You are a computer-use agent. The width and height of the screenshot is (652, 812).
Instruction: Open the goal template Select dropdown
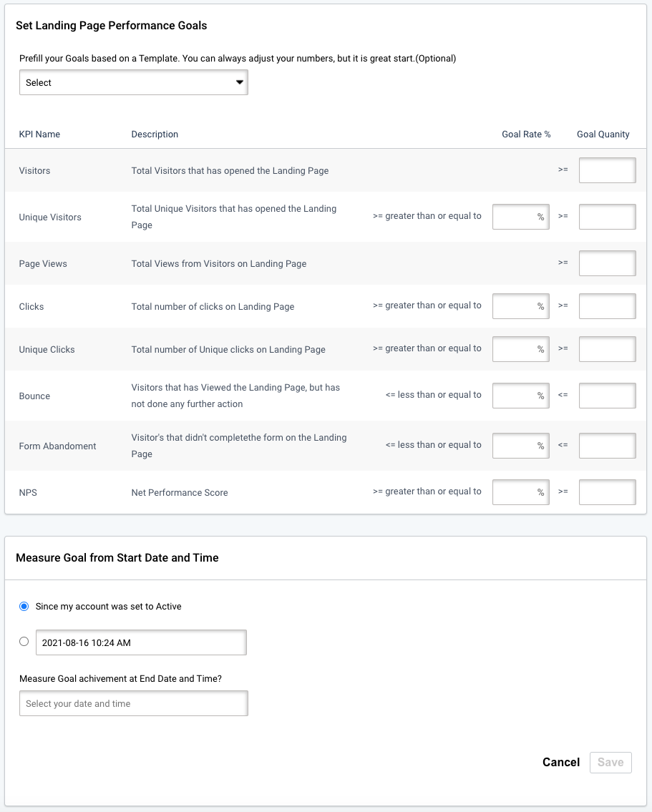(x=133, y=82)
